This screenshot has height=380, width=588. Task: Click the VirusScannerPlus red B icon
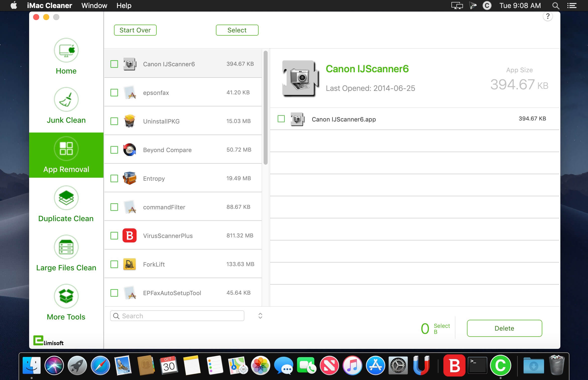(130, 235)
